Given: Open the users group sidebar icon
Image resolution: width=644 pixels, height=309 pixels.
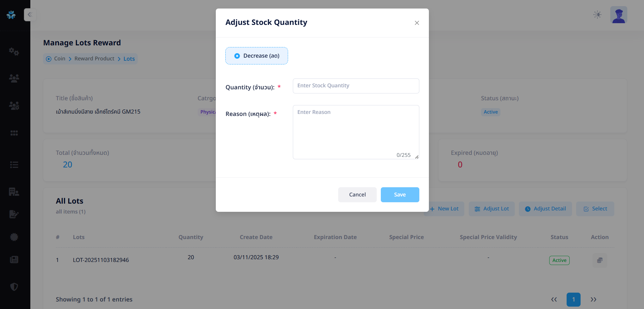Looking at the screenshot, I should [x=14, y=78].
